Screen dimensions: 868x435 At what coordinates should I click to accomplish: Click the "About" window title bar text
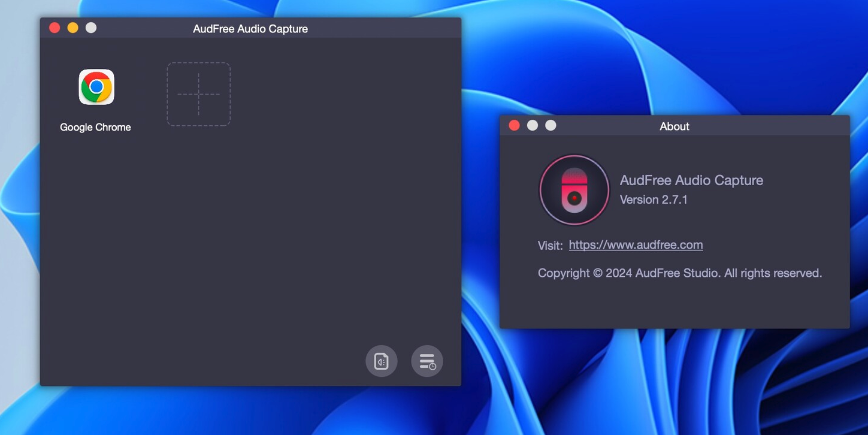click(x=675, y=126)
